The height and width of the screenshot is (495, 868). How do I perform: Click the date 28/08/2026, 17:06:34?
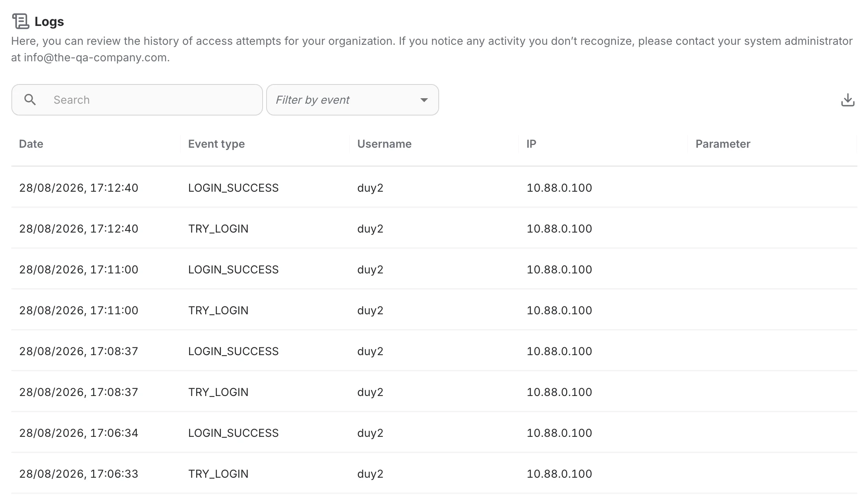click(x=79, y=433)
